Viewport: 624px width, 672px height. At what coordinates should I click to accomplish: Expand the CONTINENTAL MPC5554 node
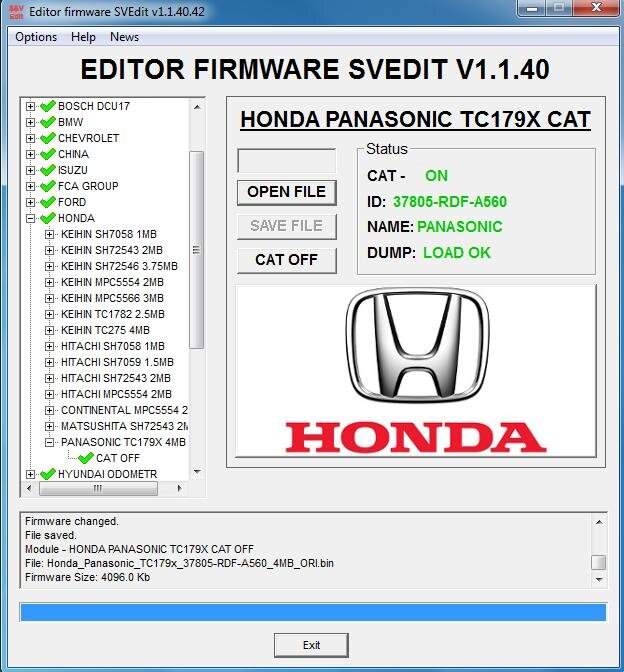[49, 411]
